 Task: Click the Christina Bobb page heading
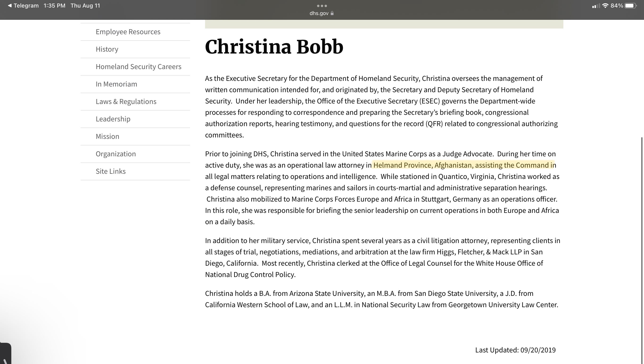pyautogui.click(x=274, y=47)
